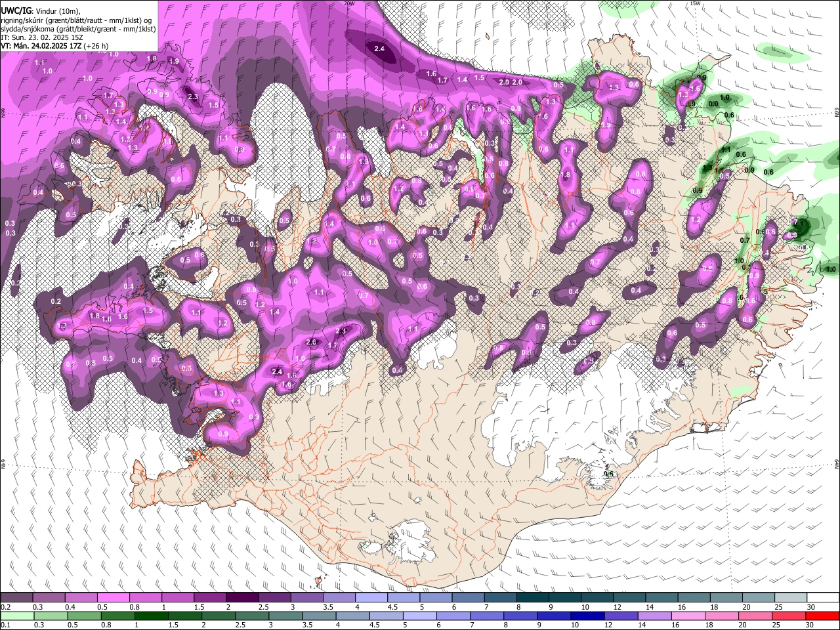Click bottom legend swatch between 0.8 and 1
Image resolution: width=840 pixels, height=630 pixels.
tap(117, 616)
